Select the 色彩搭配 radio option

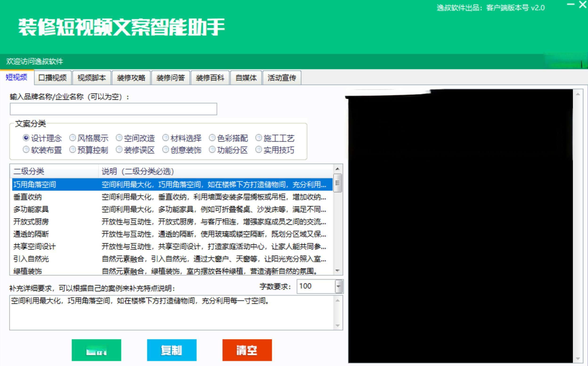212,138
